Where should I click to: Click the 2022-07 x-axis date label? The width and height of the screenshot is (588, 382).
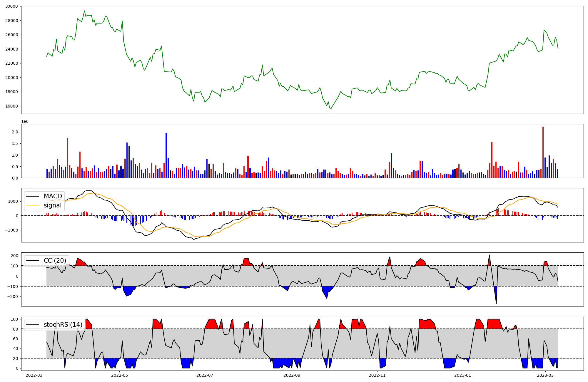(205, 375)
